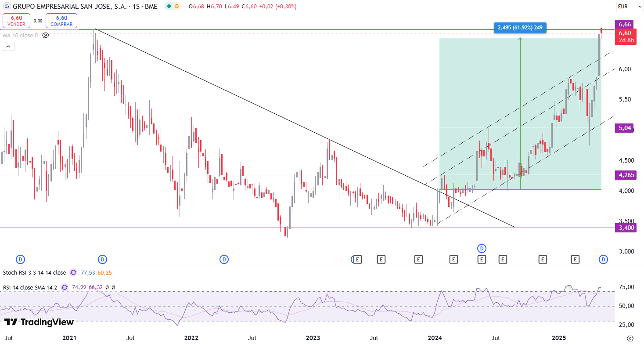Screen dimensions: 644x344
Task: Click the 2,495 (61,92%) measurement label
Action: click(520, 28)
